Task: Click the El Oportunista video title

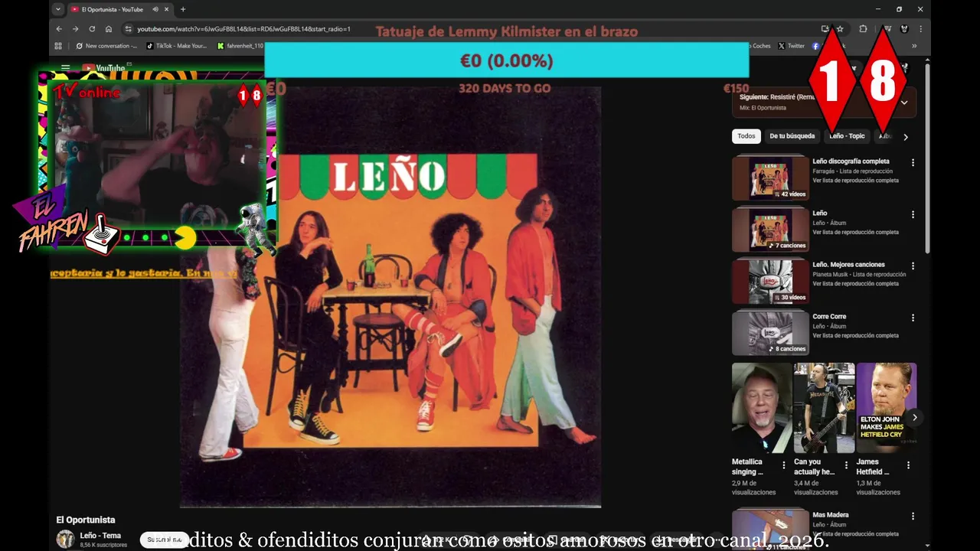Action: coord(86,520)
